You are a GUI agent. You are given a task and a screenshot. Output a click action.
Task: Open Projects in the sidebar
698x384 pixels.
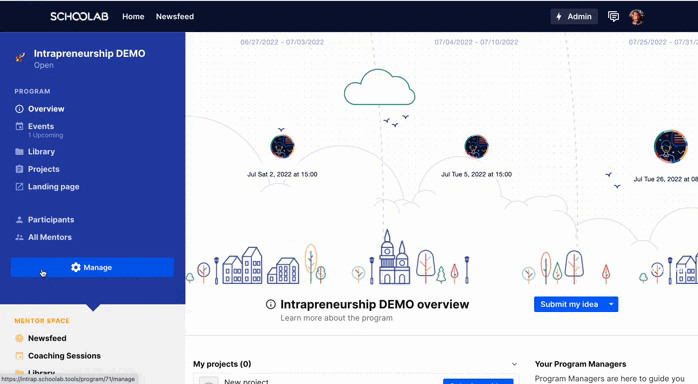tap(44, 169)
